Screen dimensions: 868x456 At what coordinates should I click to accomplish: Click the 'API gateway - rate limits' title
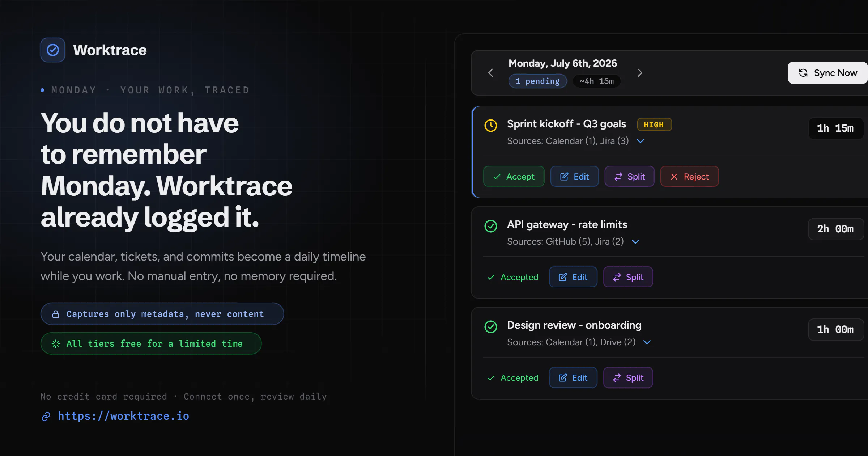(x=567, y=224)
